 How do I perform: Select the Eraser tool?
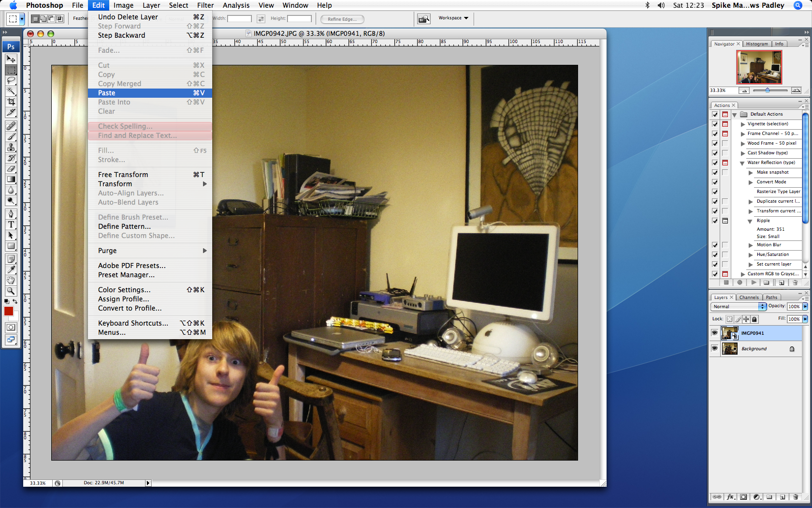pos(11,169)
